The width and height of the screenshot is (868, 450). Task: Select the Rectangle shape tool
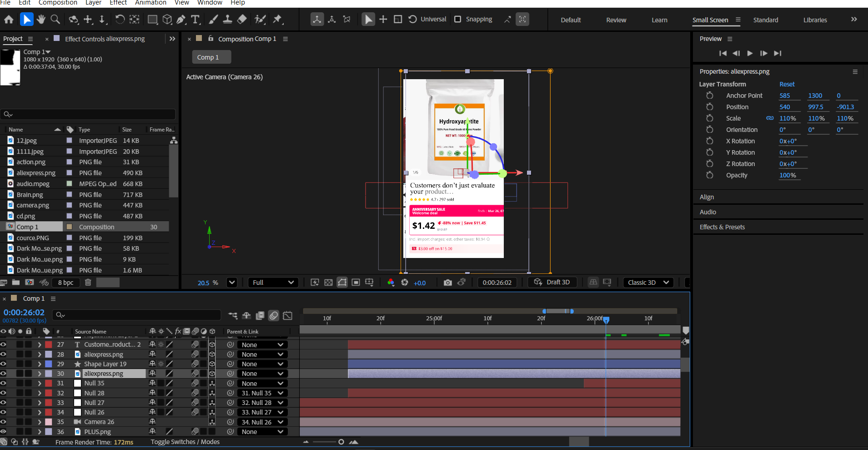pos(152,20)
